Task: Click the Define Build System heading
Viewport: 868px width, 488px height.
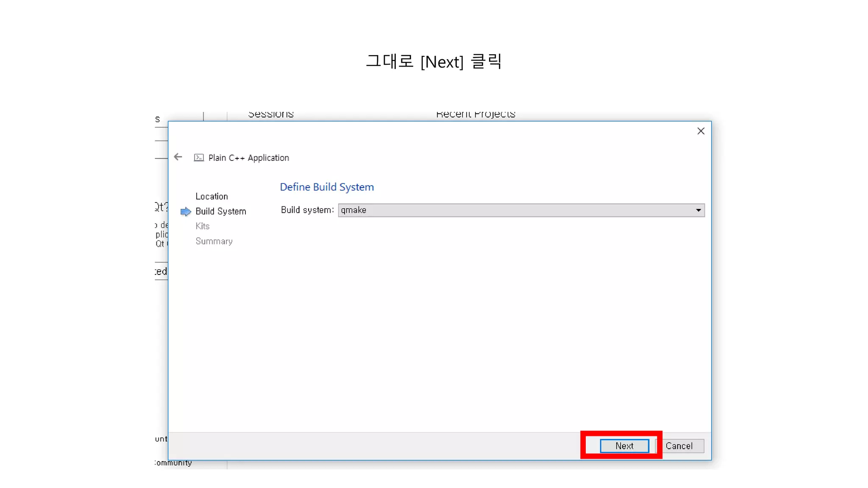Action: [x=327, y=187]
